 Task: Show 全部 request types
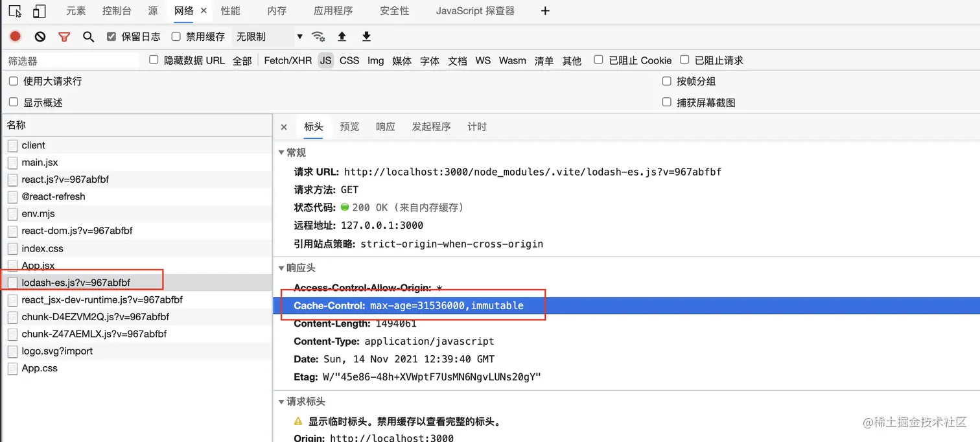[x=242, y=60]
